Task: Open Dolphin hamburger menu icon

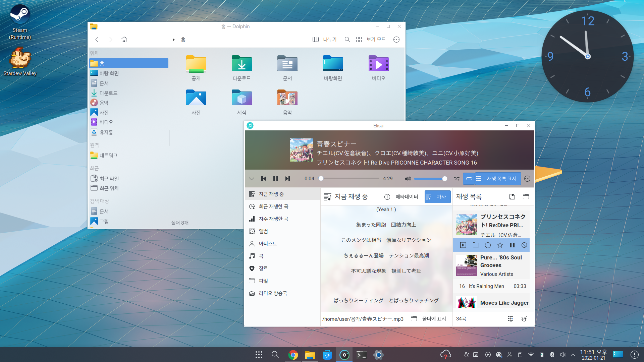Action: tap(396, 40)
